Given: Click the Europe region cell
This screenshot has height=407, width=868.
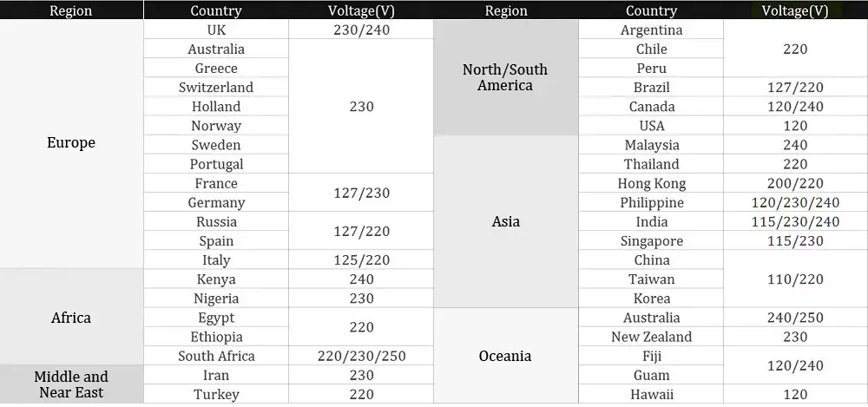Looking at the screenshot, I should 71,143.
